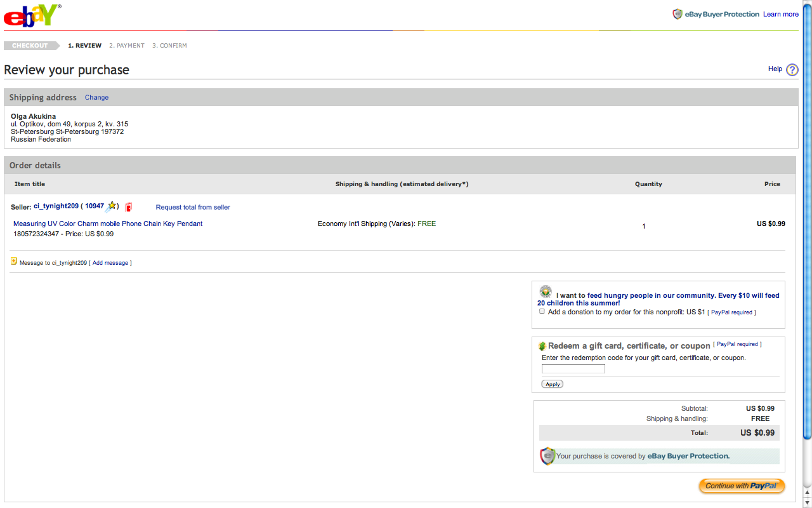This screenshot has height=508, width=812.
Task: Click the nonprofit charity logo icon
Action: click(546, 292)
